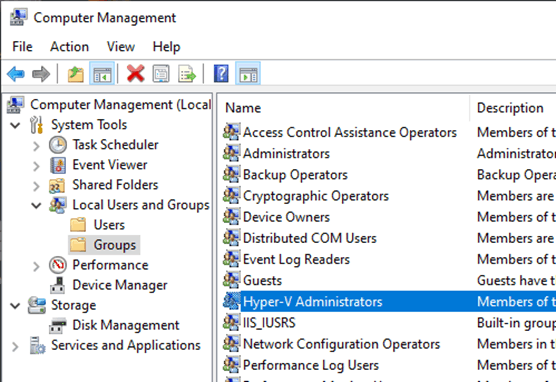Click the Administrators group icon
Screen dimensions: 556x382
pyautogui.click(x=232, y=153)
